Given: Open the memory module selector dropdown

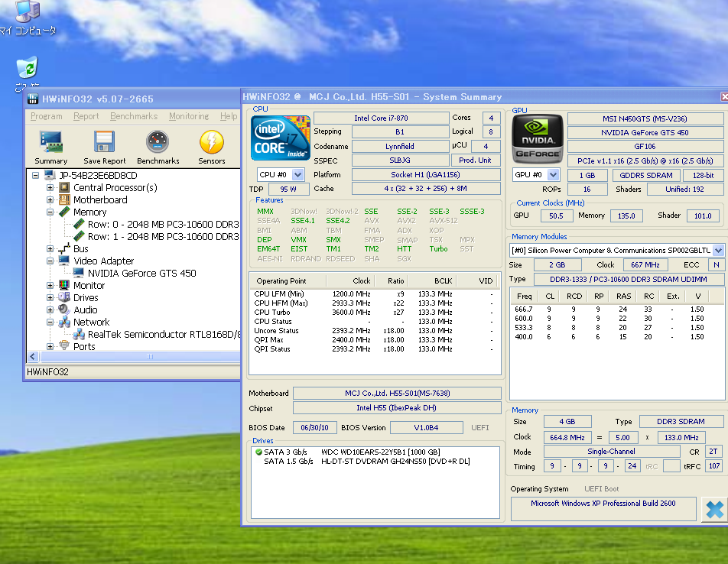Looking at the screenshot, I should [x=718, y=251].
